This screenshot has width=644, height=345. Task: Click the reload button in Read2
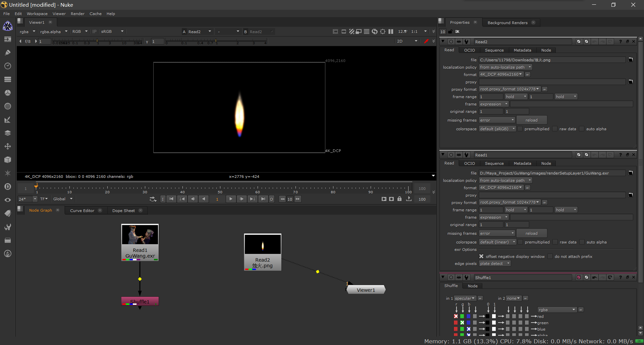tap(532, 120)
